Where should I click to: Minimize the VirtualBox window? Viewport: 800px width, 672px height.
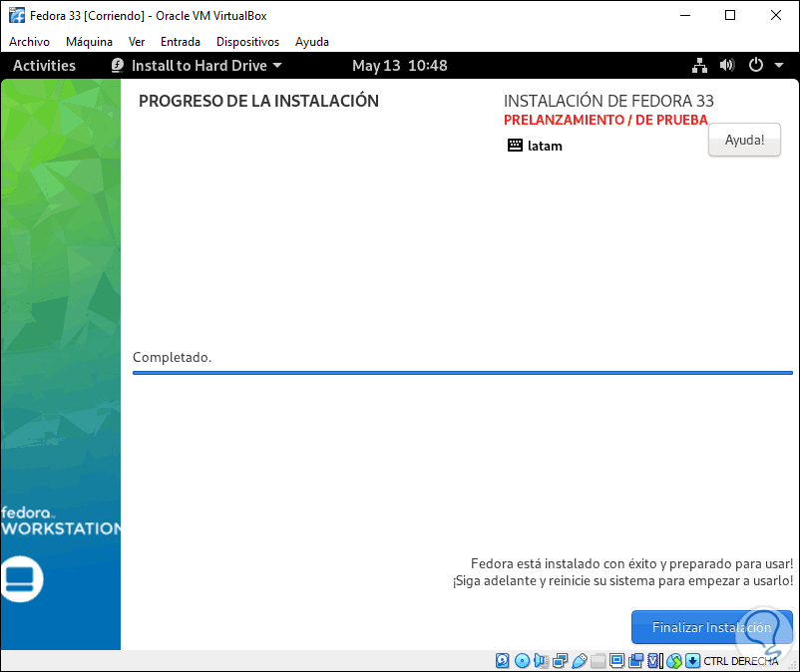click(x=685, y=15)
